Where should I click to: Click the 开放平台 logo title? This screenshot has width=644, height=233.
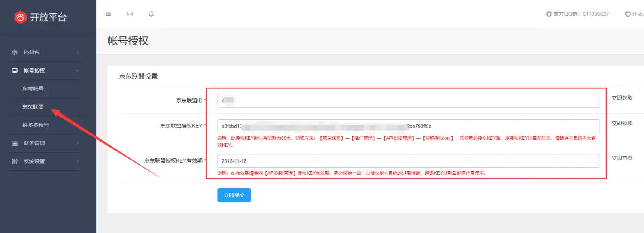pyautogui.click(x=48, y=17)
